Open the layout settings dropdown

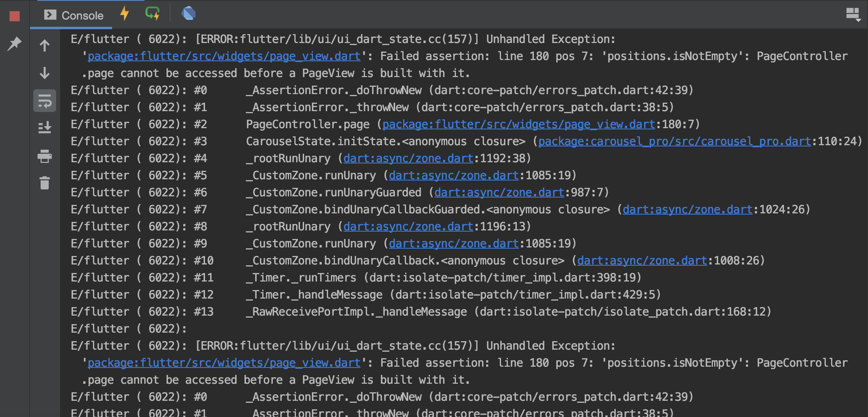(853, 13)
